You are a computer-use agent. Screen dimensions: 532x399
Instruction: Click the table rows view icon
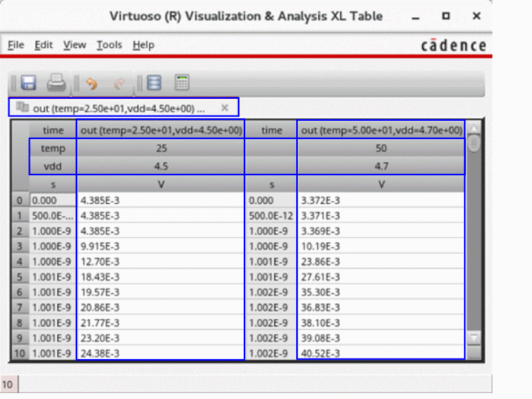click(154, 83)
